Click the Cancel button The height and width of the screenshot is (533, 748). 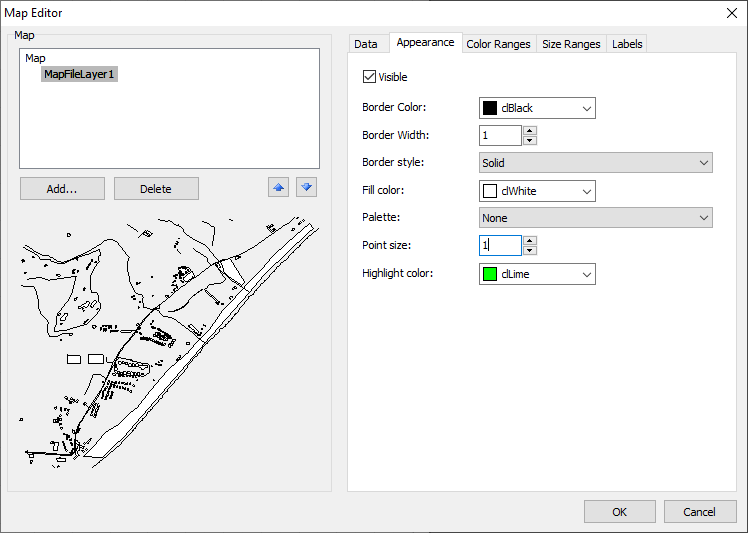pos(699,512)
